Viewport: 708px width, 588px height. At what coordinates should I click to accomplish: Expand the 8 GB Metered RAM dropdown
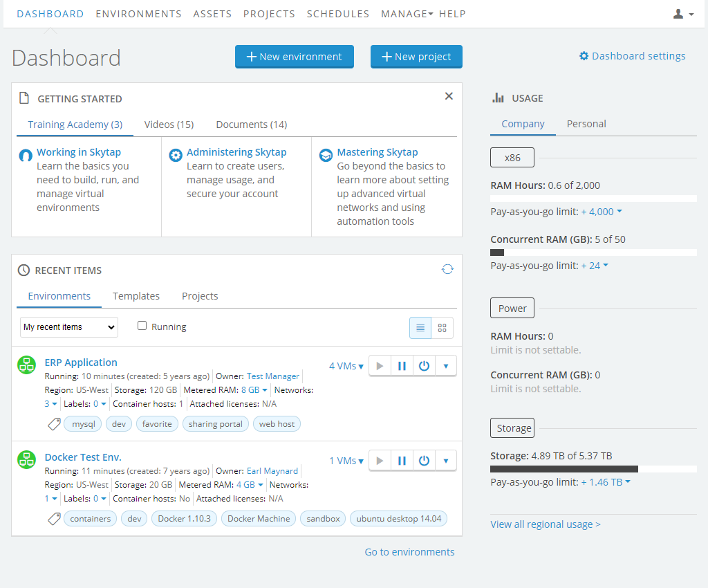coord(254,390)
